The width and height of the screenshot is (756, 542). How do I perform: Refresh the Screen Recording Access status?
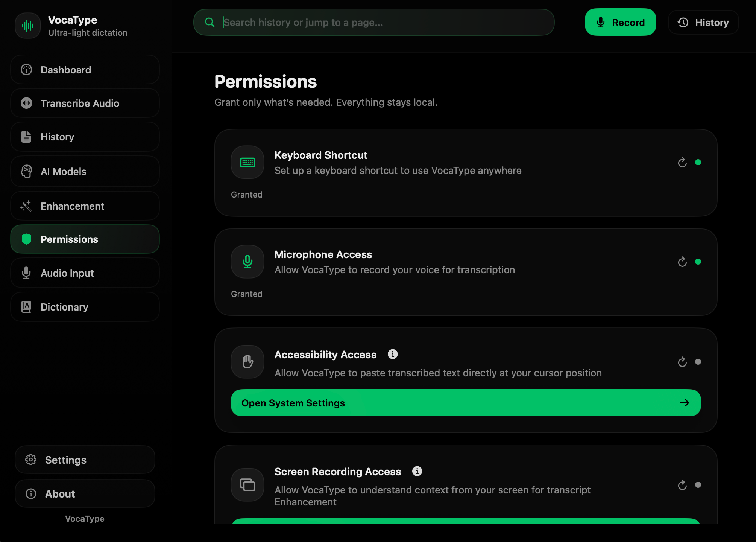click(682, 485)
